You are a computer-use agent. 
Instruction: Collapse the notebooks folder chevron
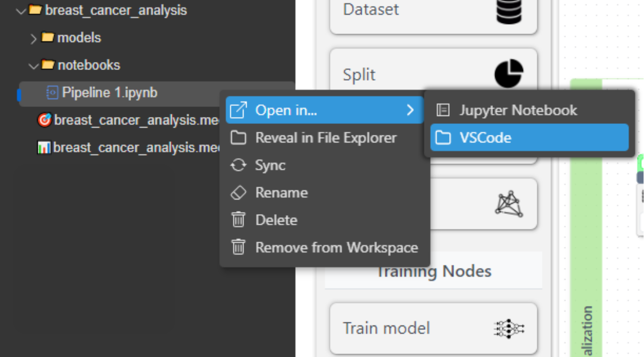(x=33, y=66)
